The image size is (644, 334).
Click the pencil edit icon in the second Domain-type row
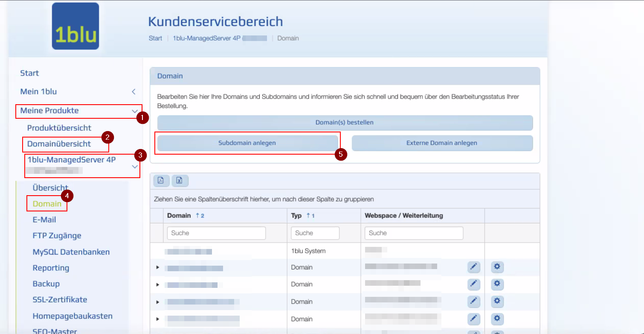tap(473, 284)
